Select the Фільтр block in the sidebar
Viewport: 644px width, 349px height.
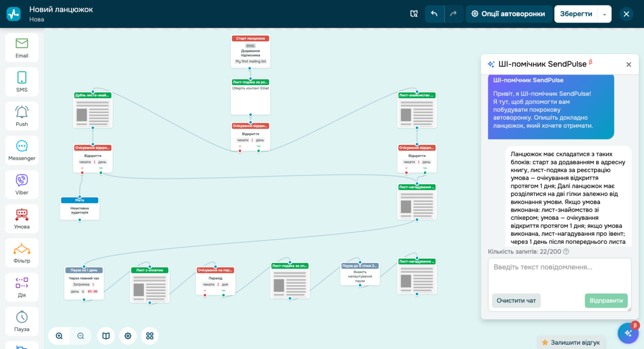click(22, 253)
